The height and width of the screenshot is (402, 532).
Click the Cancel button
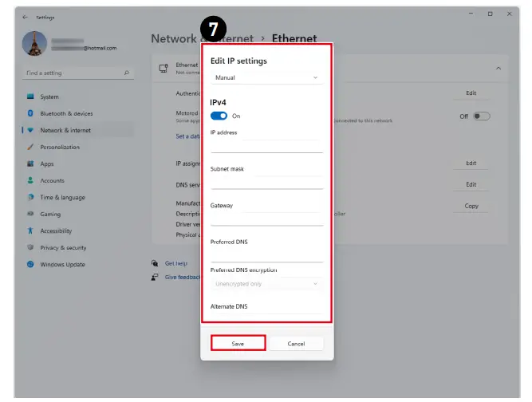pyautogui.click(x=296, y=343)
